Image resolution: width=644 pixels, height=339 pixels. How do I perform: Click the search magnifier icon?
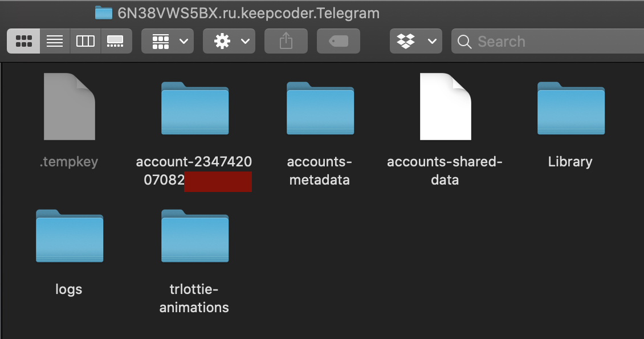[464, 42]
